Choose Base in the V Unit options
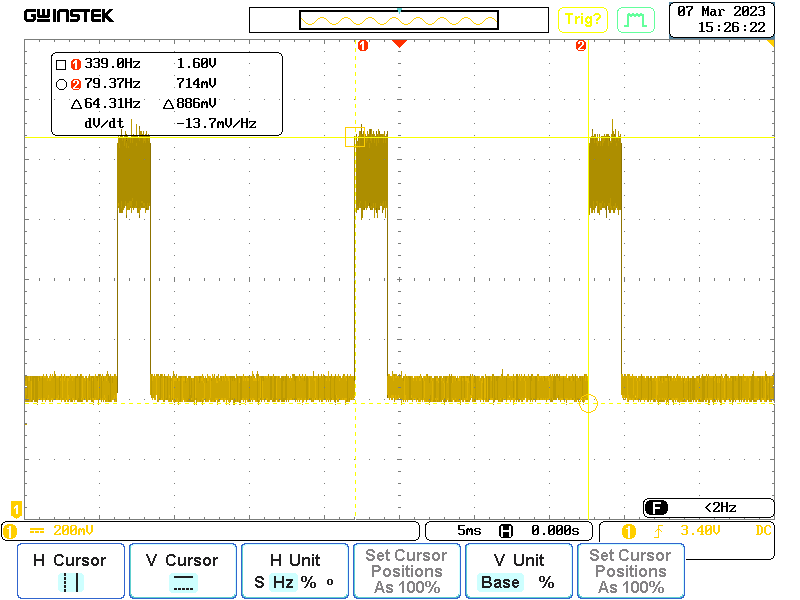 coord(499,582)
